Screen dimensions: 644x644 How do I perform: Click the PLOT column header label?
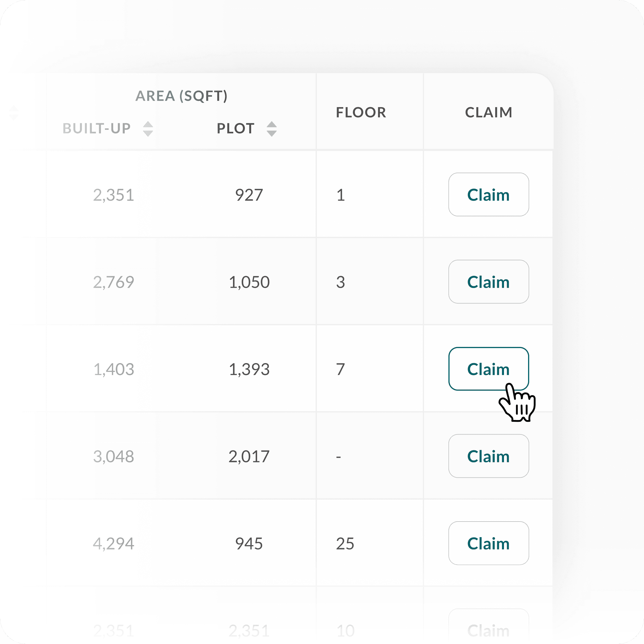click(236, 129)
